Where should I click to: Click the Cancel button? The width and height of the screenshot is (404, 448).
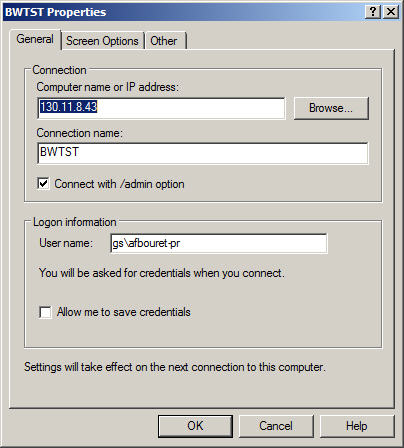click(x=276, y=426)
